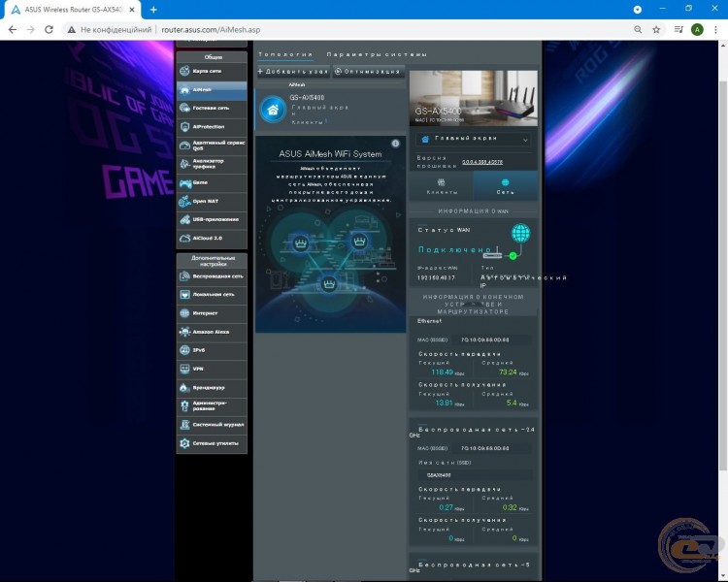Viewport: 728px width, 582px height.
Task: Select the Сеть tab in node panel
Action: click(x=505, y=186)
